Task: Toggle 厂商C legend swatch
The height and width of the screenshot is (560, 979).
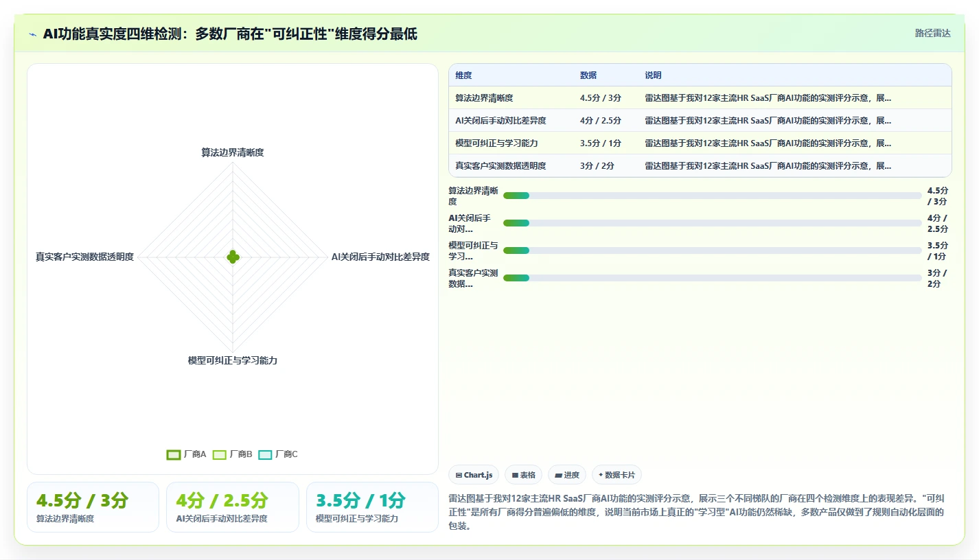Action: 266,454
